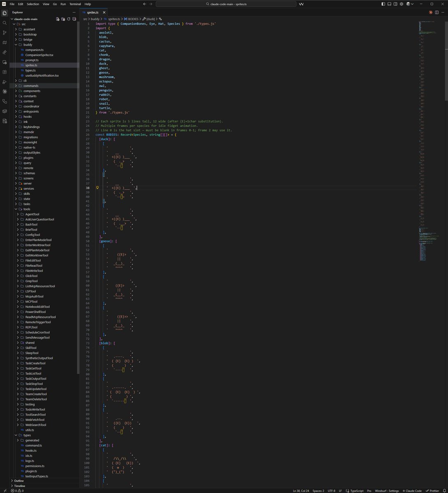Toggle primary side bar visibility
The height and width of the screenshot is (493, 448).
pyautogui.click(x=383, y=4)
